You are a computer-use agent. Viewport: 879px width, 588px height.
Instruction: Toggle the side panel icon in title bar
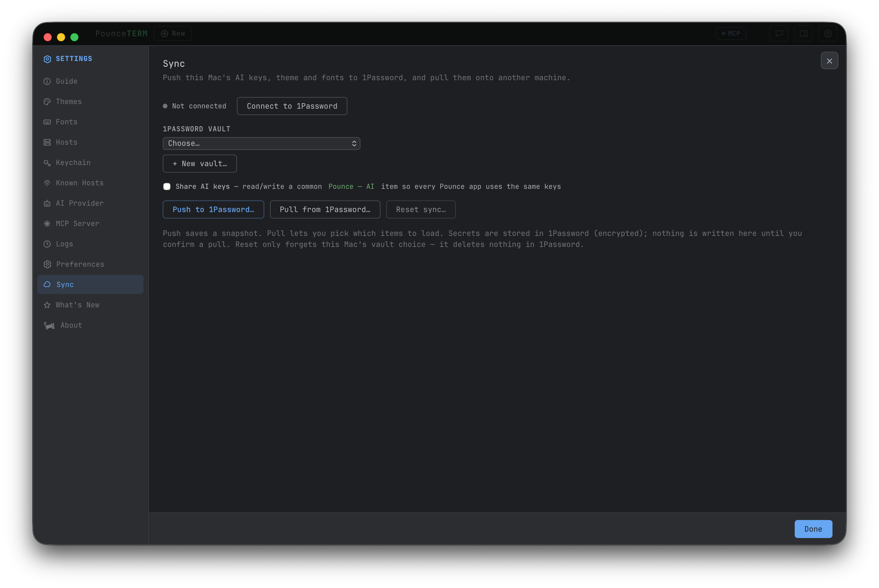tap(803, 33)
